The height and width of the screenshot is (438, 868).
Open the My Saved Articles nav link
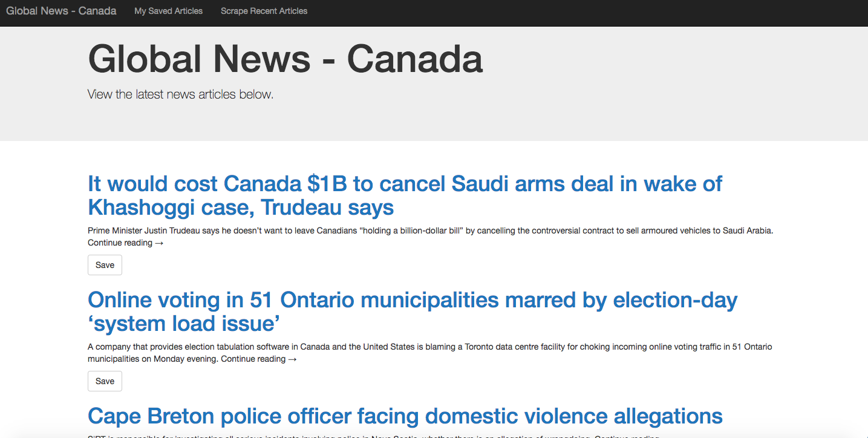[x=168, y=11]
